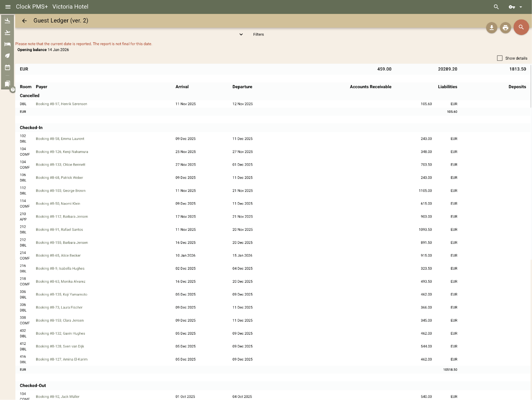Expand the Filters section chevron

241,34
